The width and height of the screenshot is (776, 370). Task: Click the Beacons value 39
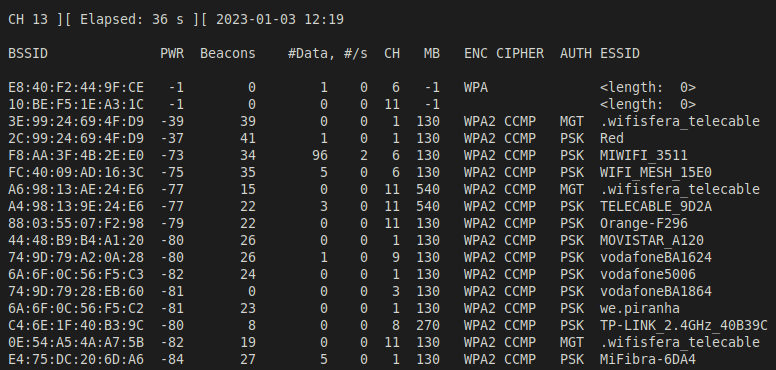pos(247,121)
